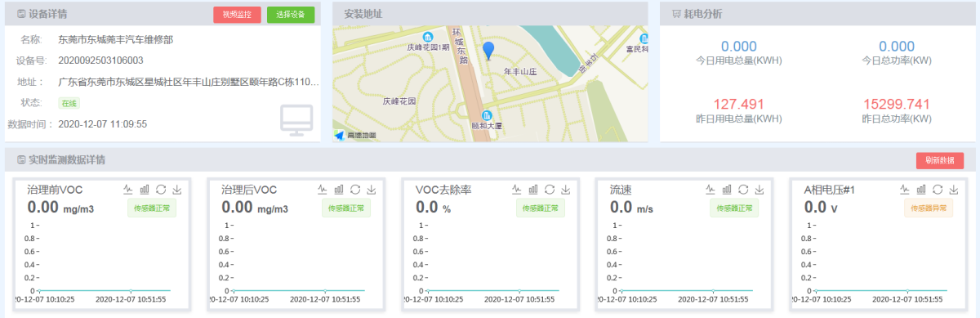Click the red 刷新数据 button
The image size is (980, 318).
coord(940,160)
